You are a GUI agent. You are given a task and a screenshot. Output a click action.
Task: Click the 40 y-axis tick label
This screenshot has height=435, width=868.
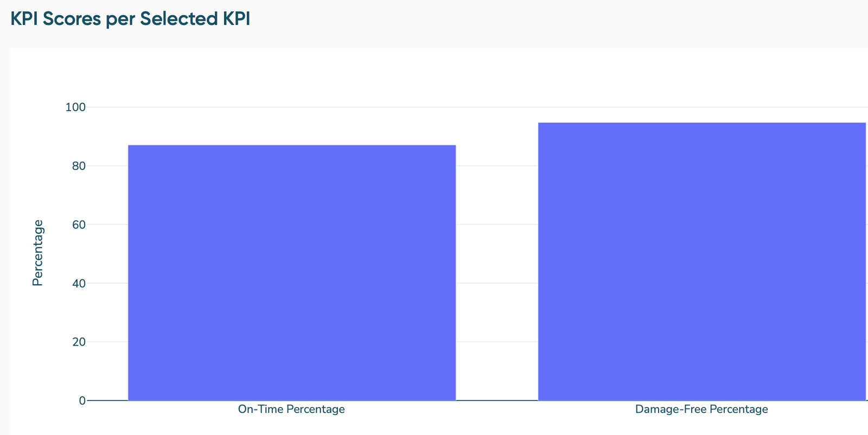79,283
